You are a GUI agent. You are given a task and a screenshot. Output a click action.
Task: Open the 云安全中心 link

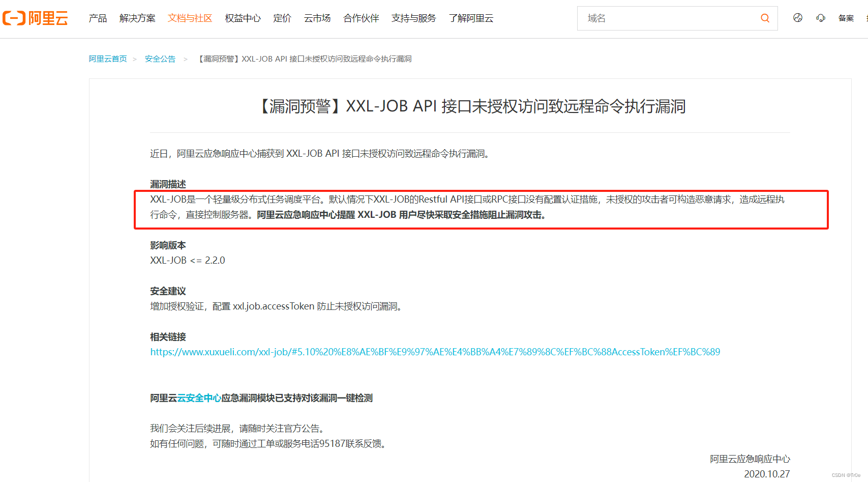[x=199, y=398]
